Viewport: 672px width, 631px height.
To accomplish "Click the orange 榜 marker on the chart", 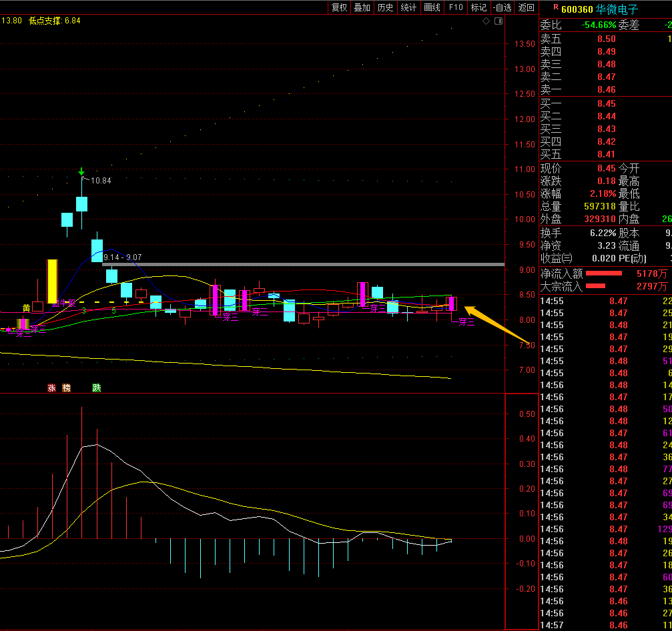I will tap(67, 388).
